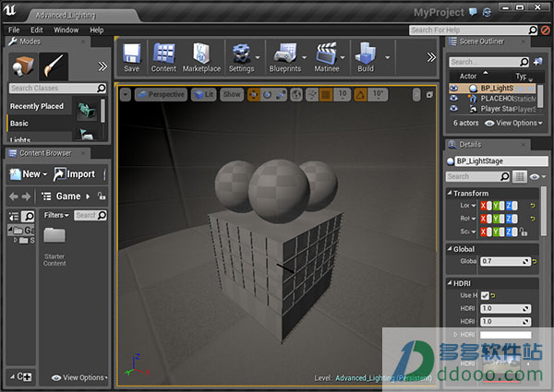Navigate back in Content Browser

point(14,196)
